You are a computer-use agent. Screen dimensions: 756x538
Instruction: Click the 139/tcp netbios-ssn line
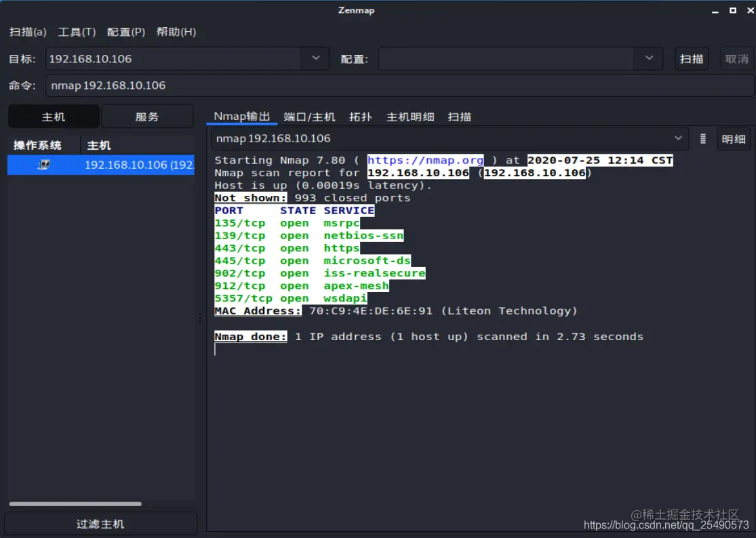click(309, 236)
